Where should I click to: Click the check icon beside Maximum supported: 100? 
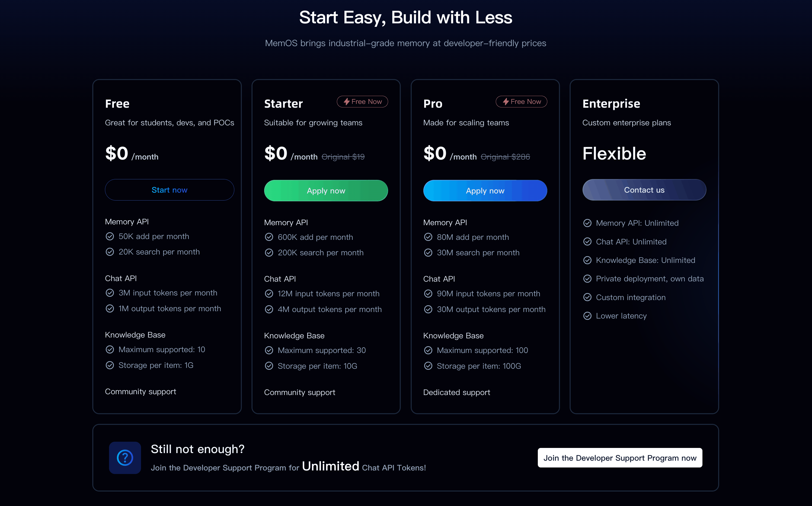tap(428, 350)
